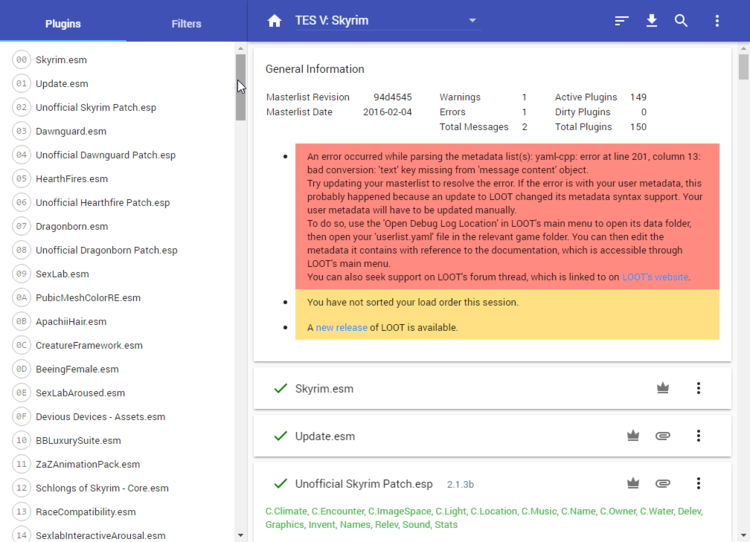Click the 'not sorted your load order' warning
Image resolution: width=750 pixels, height=542 pixels.
[413, 302]
